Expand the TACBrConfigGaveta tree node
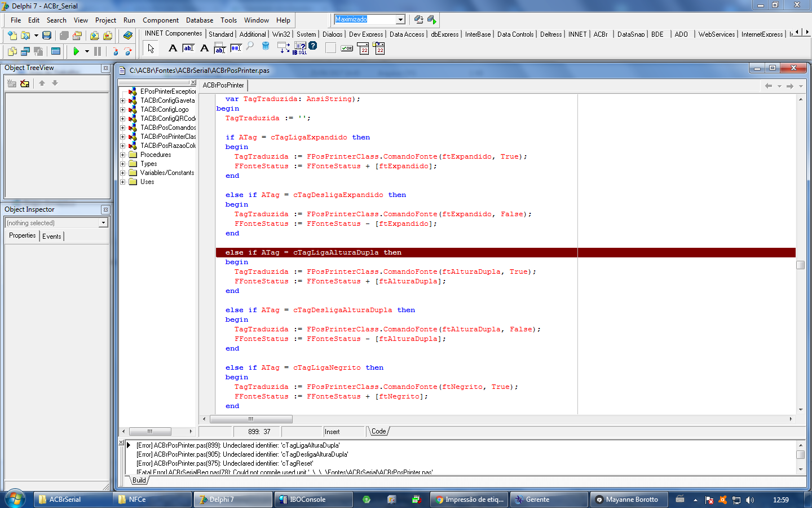This screenshot has width=812, height=508. click(x=122, y=100)
